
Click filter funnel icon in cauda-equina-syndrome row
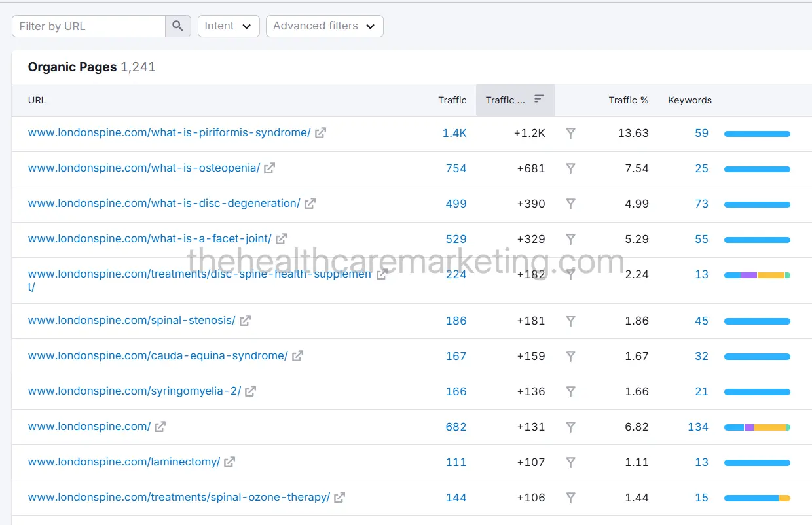coord(570,356)
